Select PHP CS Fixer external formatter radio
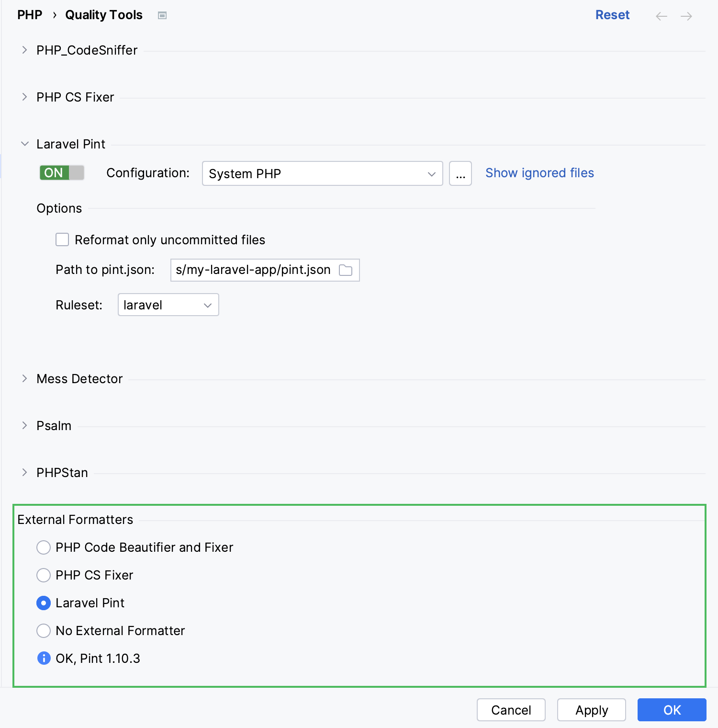This screenshot has height=728, width=718. 44,575
